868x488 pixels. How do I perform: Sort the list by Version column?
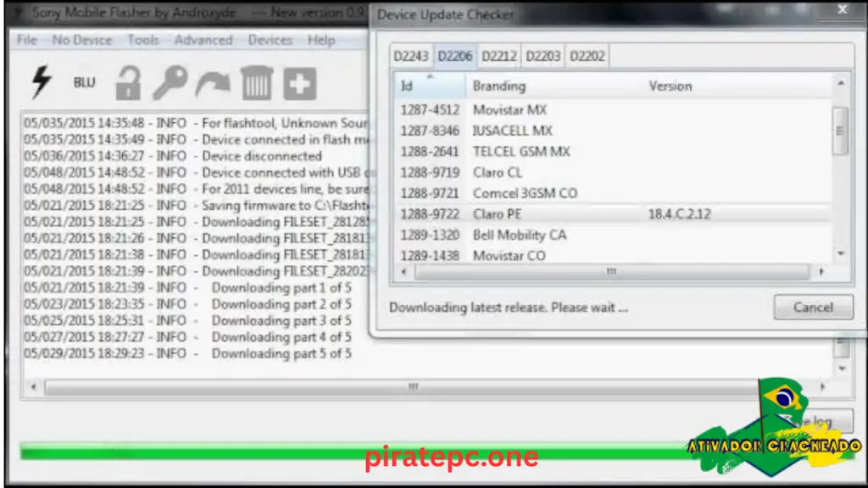[737, 86]
